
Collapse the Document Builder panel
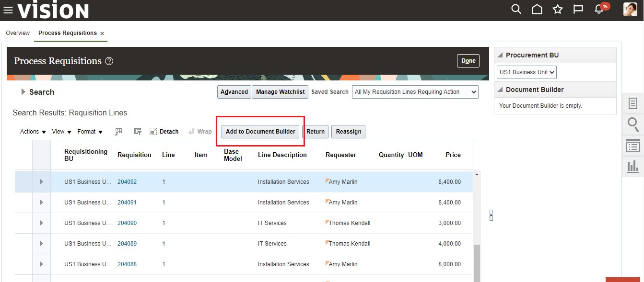point(500,90)
